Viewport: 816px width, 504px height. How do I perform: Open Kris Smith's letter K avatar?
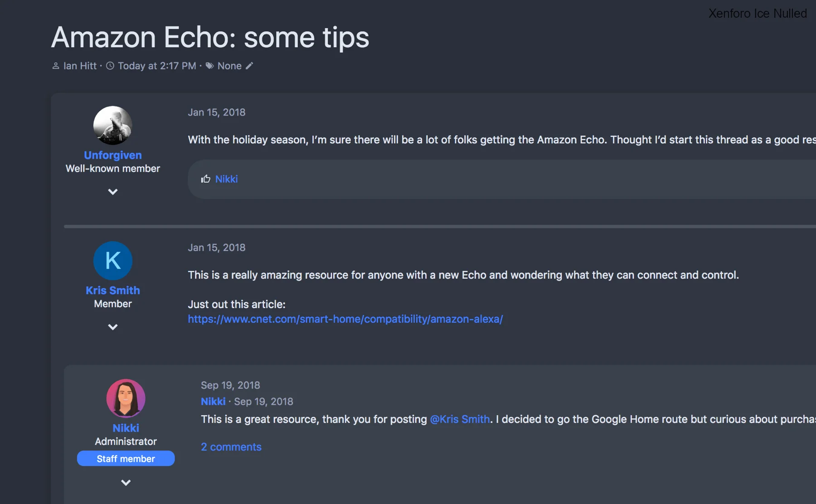(113, 261)
